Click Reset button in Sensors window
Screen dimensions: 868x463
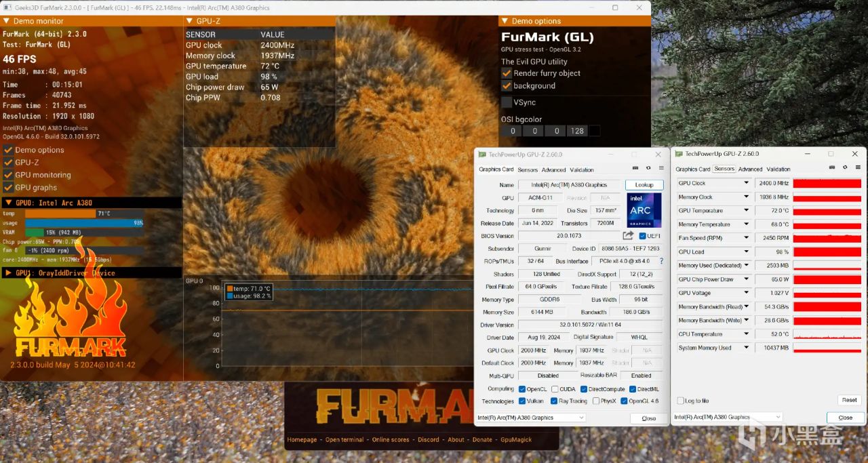point(849,400)
